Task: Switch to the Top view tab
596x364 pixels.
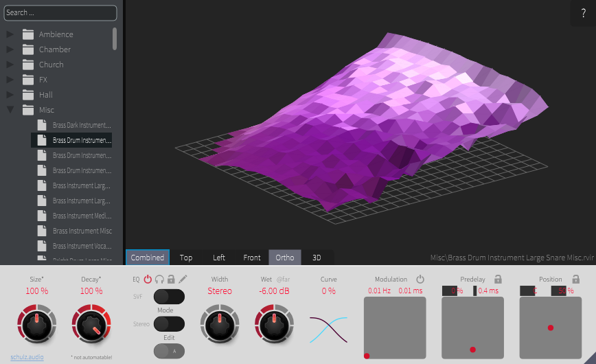Action: [186, 258]
